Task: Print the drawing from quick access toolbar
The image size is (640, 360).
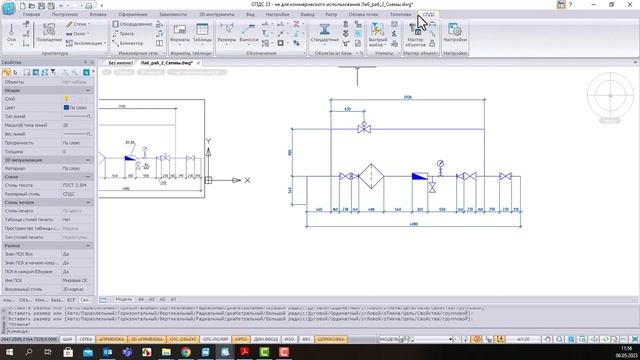Action: point(88,6)
